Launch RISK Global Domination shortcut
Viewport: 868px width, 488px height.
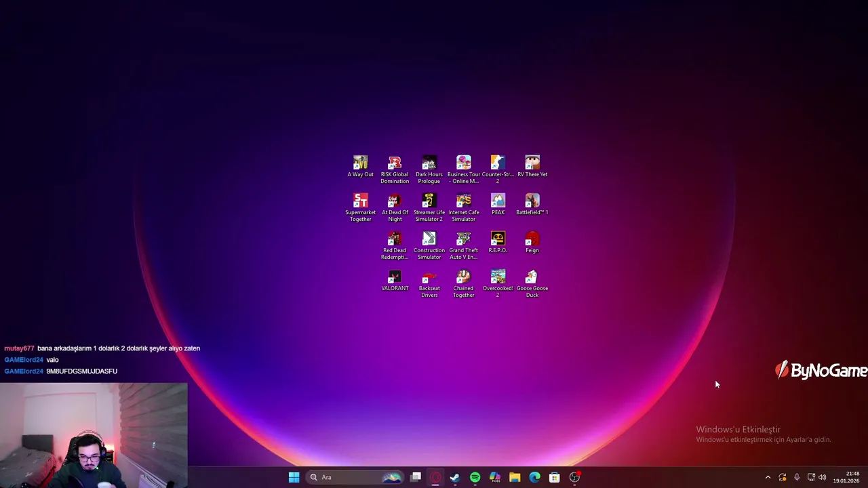click(395, 169)
